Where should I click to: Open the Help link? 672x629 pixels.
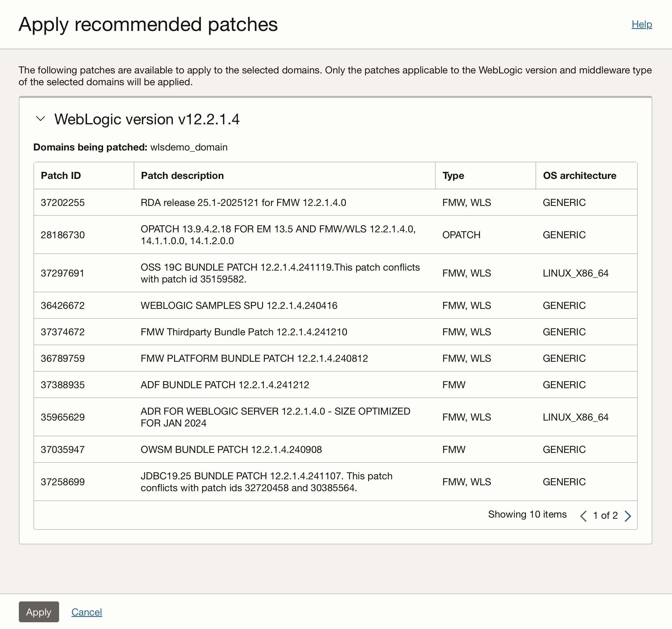[642, 24]
